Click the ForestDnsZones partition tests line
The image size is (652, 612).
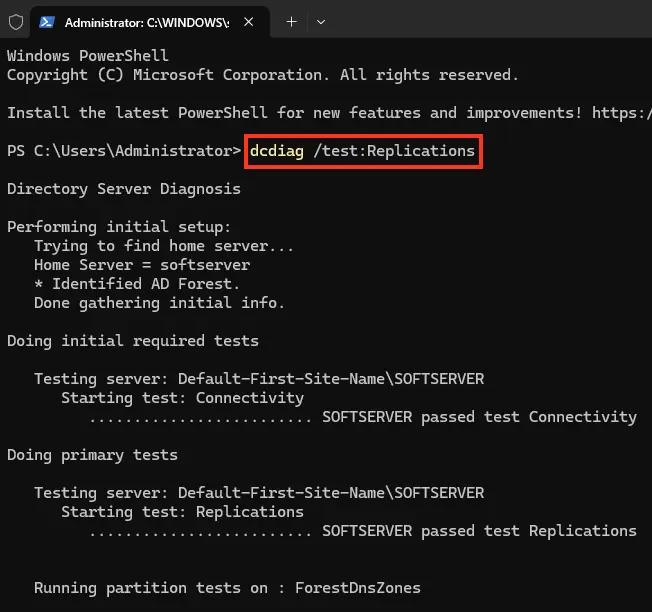click(x=227, y=588)
